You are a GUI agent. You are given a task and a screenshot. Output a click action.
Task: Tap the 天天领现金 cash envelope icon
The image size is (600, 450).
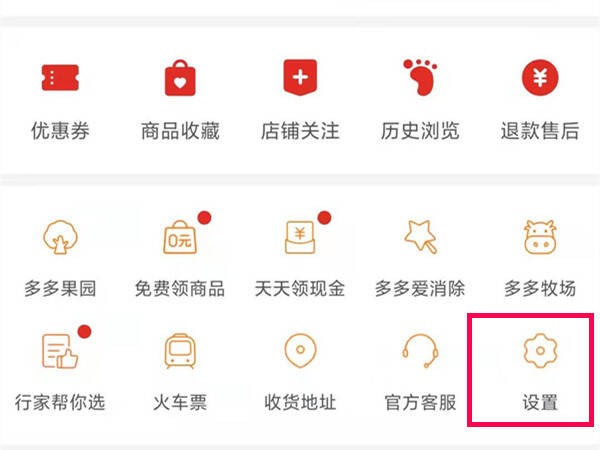[300, 237]
